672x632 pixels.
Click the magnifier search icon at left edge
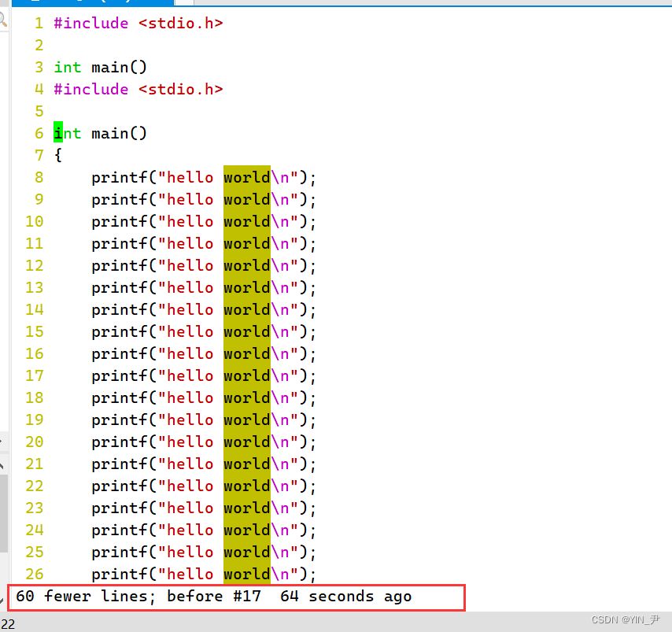pyautogui.click(x=3, y=14)
